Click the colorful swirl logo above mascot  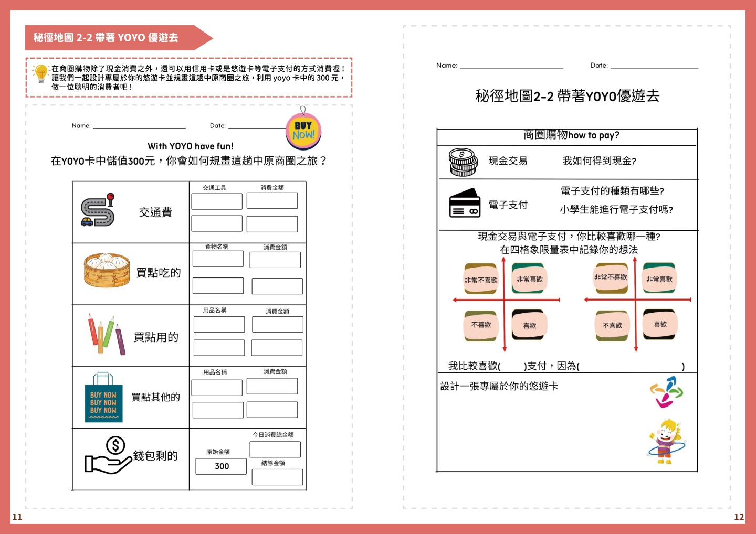[666, 392]
